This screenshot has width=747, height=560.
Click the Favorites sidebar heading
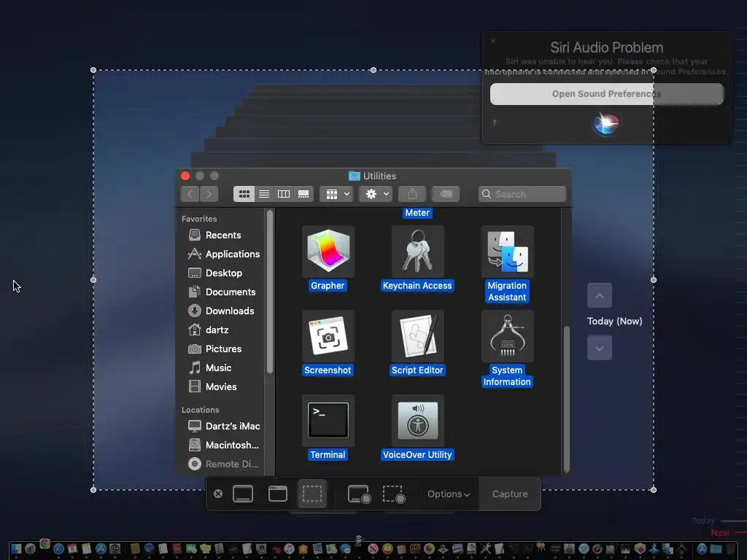(199, 219)
